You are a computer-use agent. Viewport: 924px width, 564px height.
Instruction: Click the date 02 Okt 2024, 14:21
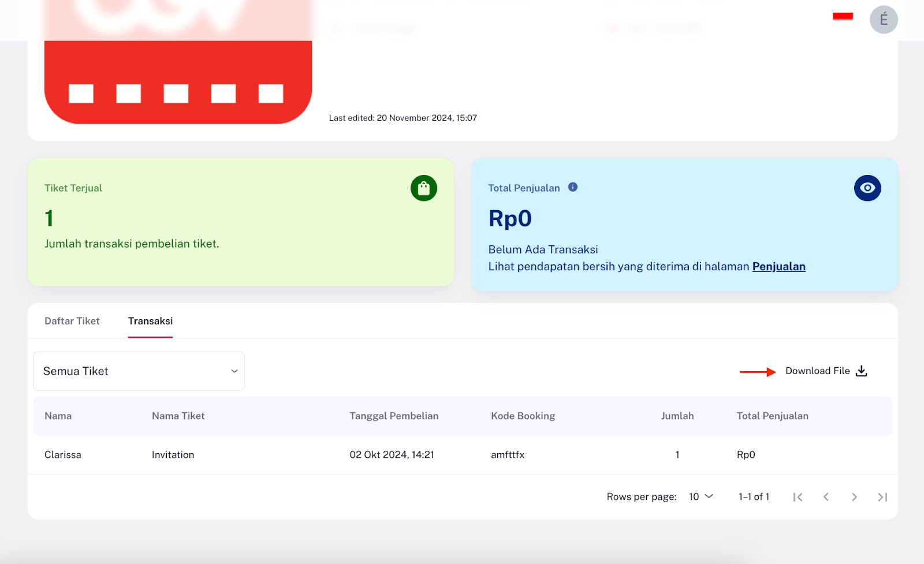pyautogui.click(x=392, y=455)
